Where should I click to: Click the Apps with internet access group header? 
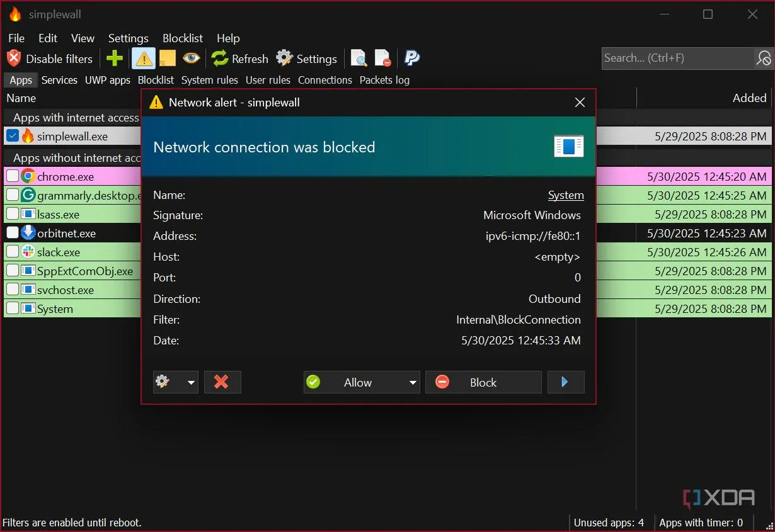click(x=76, y=117)
